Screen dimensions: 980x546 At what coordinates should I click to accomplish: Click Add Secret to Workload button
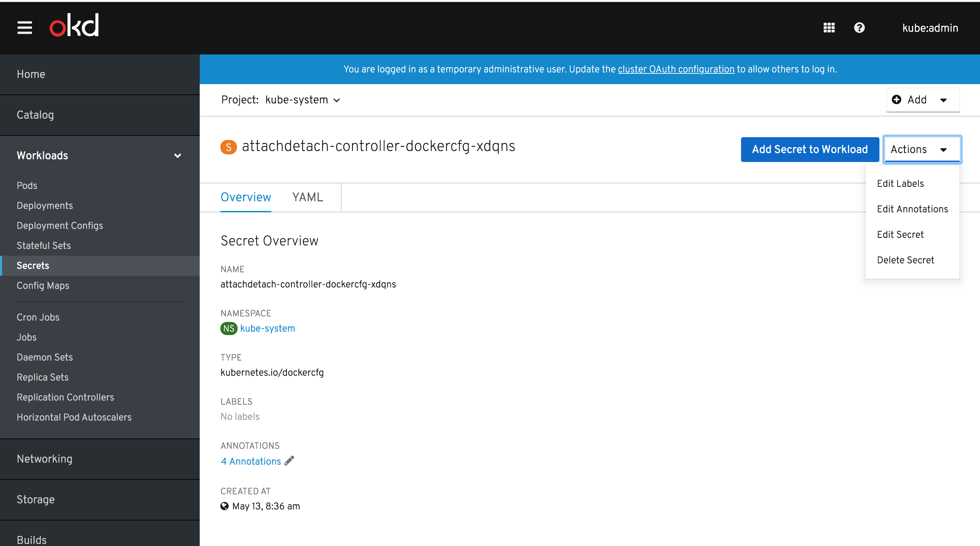(810, 149)
